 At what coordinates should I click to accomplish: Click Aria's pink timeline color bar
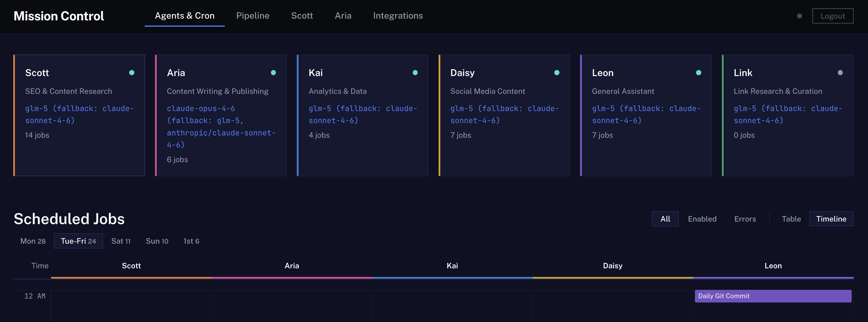[291, 278]
